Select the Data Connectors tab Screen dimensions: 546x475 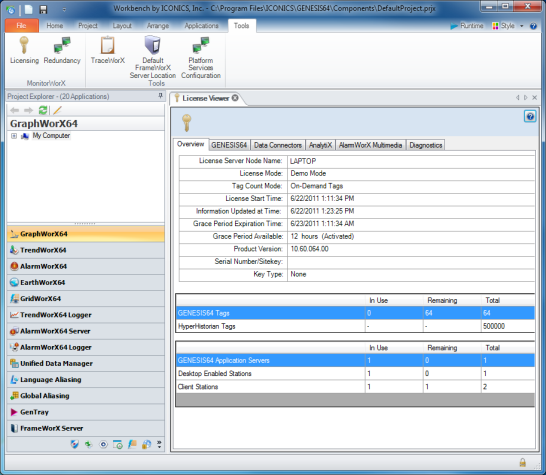[278, 145]
